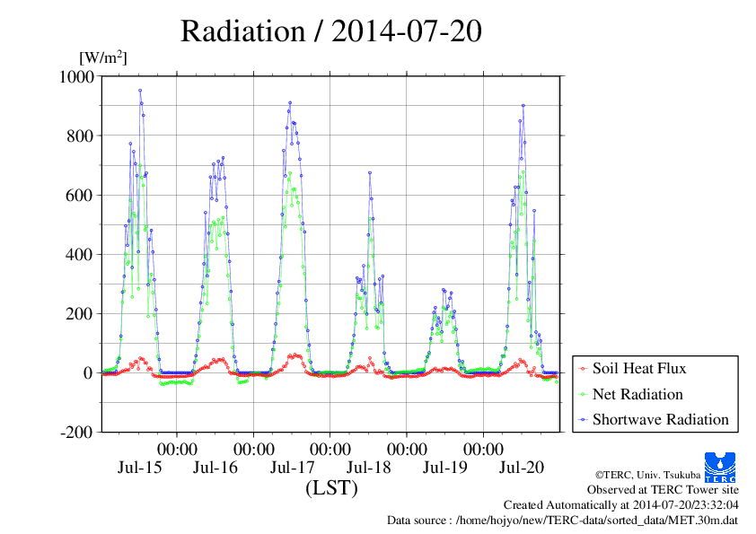Image resolution: width=756 pixels, height=534 pixels.
Task: Click the green Net Radiation legend marker
Action: (x=584, y=395)
